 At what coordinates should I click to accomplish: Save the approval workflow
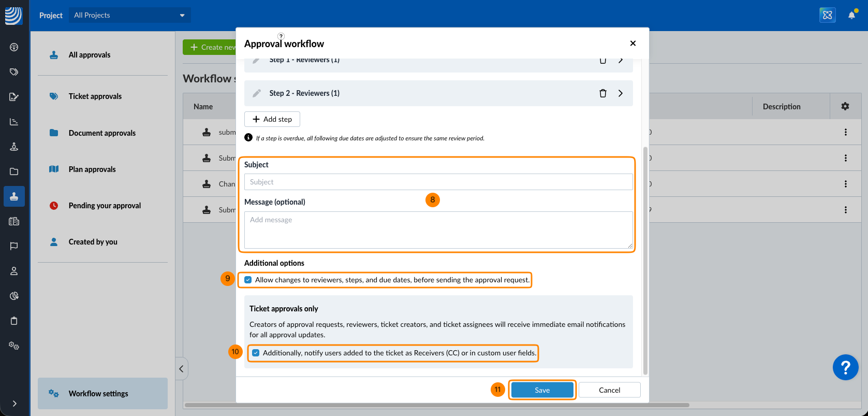click(542, 390)
